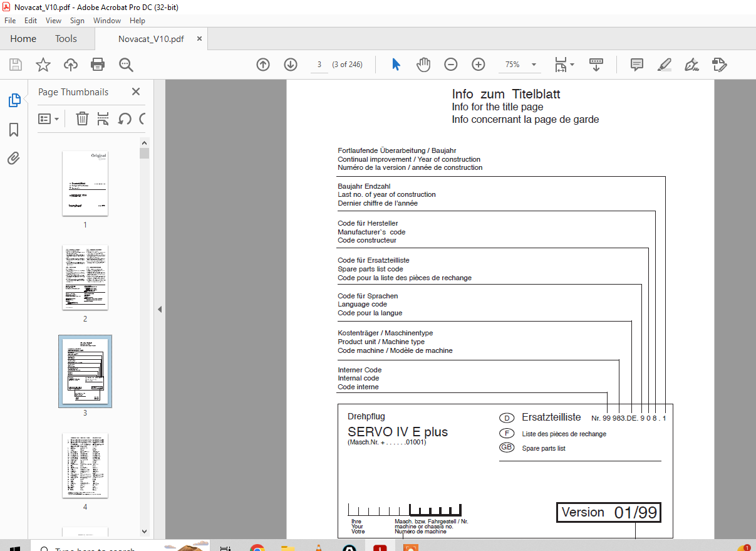Add a comment with speech bubble icon

point(637,64)
